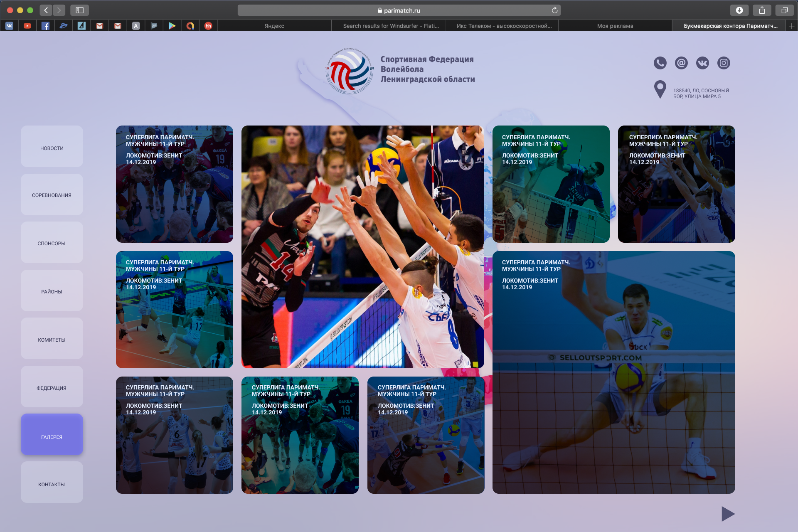This screenshot has height=532, width=798.
Task: Open the green-tinted card with player spiking at net
Action: click(x=551, y=184)
